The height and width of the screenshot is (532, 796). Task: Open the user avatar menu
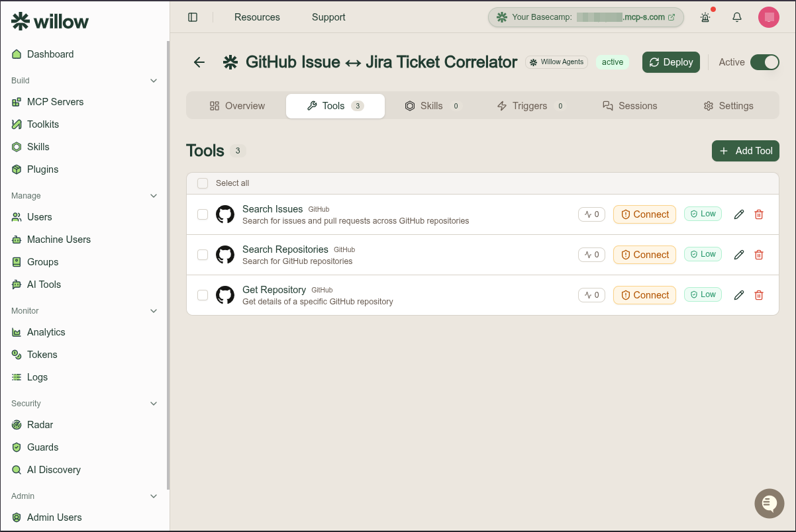pos(769,17)
